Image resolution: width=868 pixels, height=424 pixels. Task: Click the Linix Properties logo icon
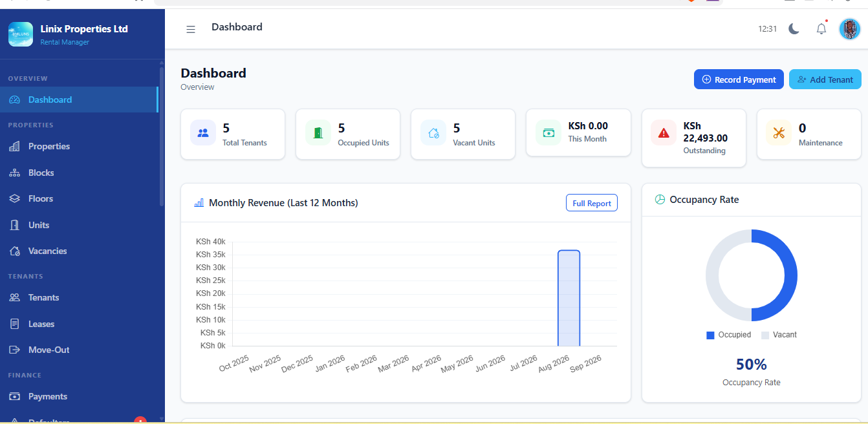(21, 34)
